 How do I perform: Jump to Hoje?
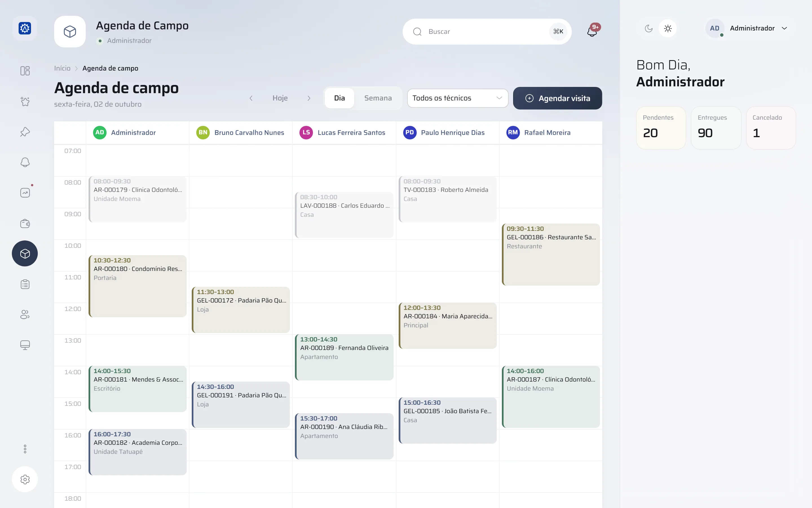(x=280, y=98)
